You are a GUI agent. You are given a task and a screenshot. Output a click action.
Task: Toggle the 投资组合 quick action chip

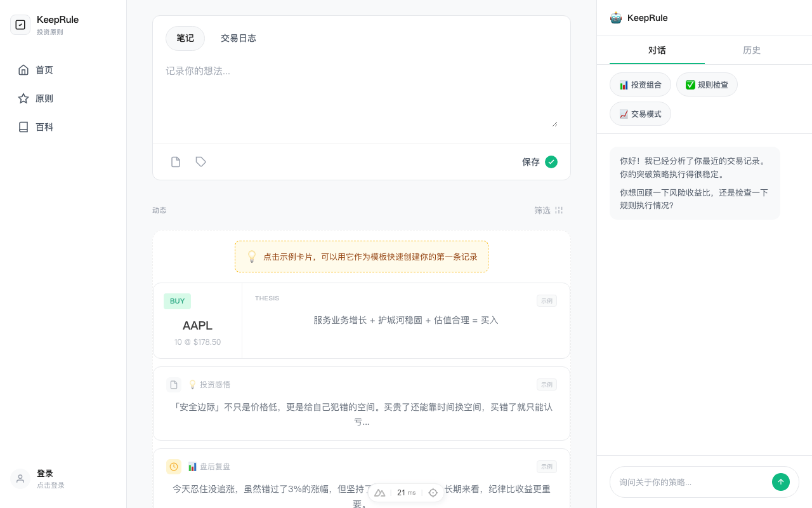pos(640,84)
